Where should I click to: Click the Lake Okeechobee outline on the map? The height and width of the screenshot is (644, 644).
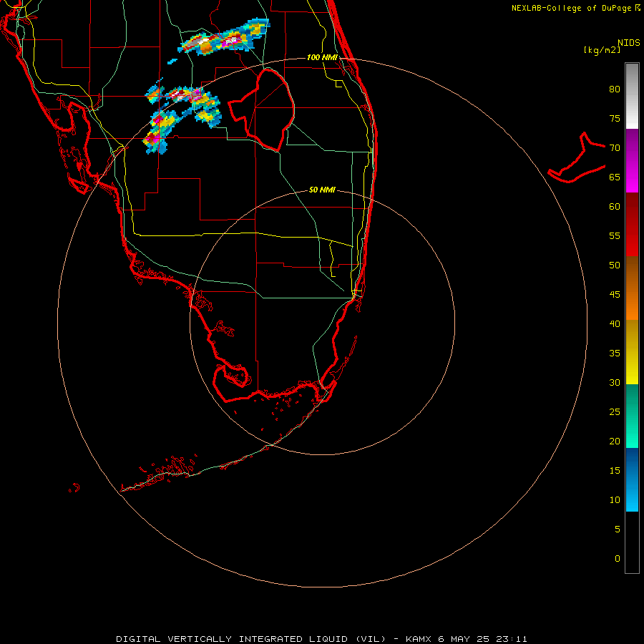click(x=261, y=110)
